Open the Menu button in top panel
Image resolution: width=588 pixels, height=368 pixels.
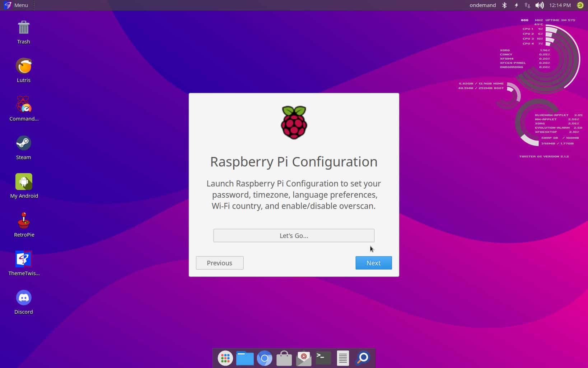click(16, 5)
